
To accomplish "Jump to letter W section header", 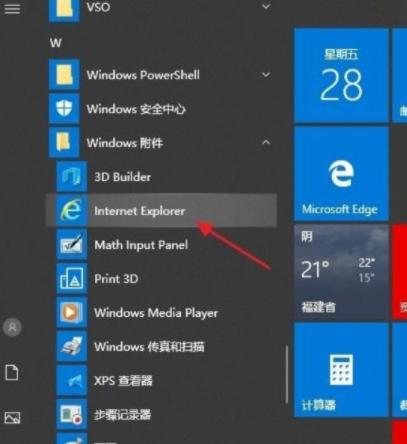I will tap(56, 43).
